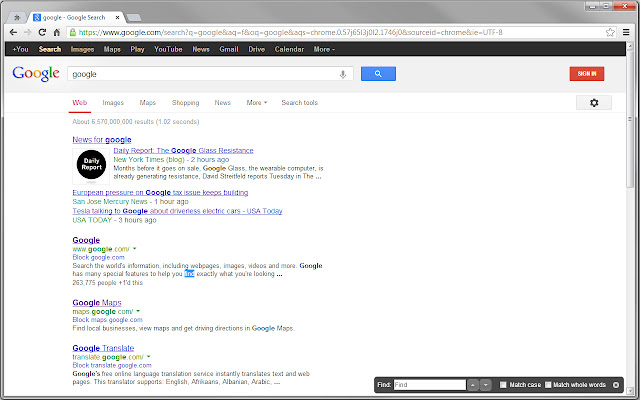Open dropdown arrow next to www.google.com/
The image size is (640, 400).
pos(135,249)
